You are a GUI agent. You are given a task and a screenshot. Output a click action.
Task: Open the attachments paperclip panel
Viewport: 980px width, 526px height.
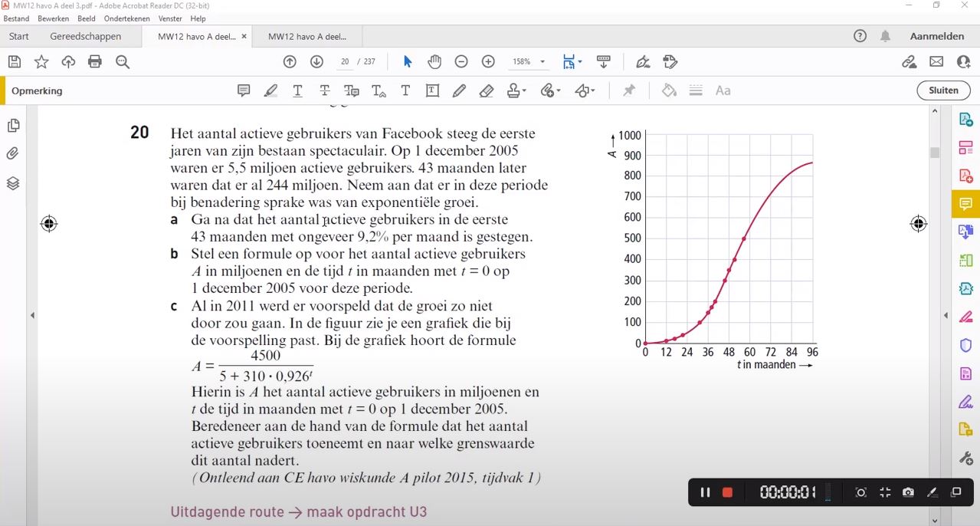(13, 154)
